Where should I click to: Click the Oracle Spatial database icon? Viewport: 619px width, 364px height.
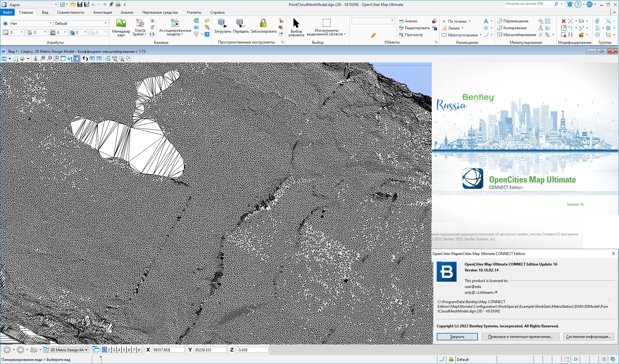pos(140,23)
